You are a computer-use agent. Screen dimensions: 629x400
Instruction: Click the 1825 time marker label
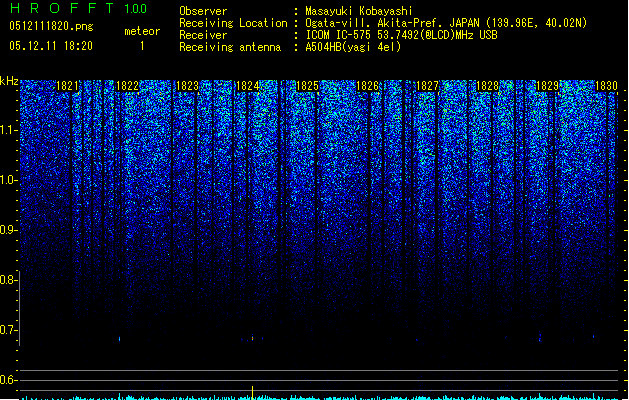[307, 86]
